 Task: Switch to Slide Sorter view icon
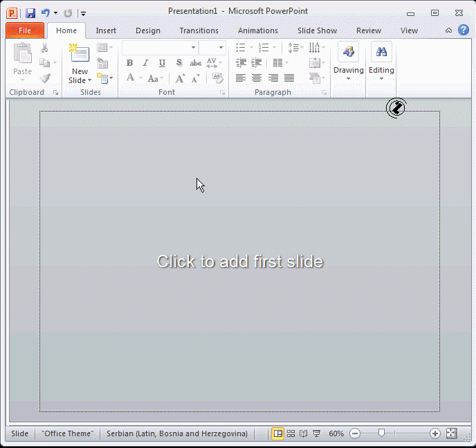[291, 433]
